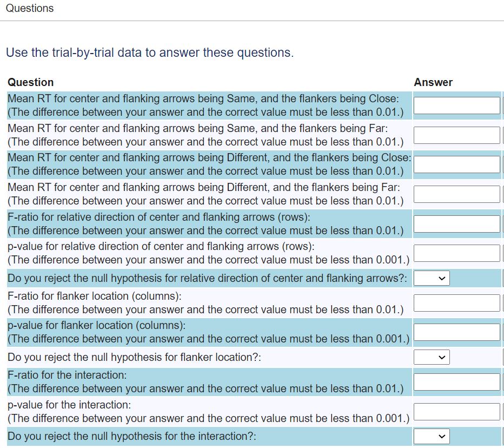Image resolution: width=504 pixels, height=448 pixels.
Task: Click the Answer column header
Action: click(x=433, y=82)
